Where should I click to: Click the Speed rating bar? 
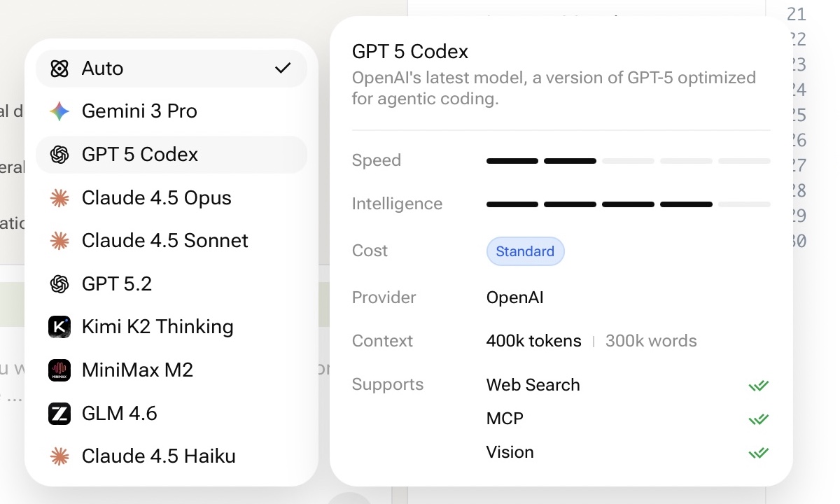click(x=628, y=161)
